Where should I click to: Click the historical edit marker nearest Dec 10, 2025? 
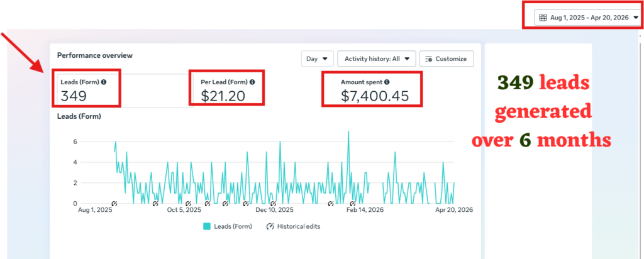pos(273,204)
